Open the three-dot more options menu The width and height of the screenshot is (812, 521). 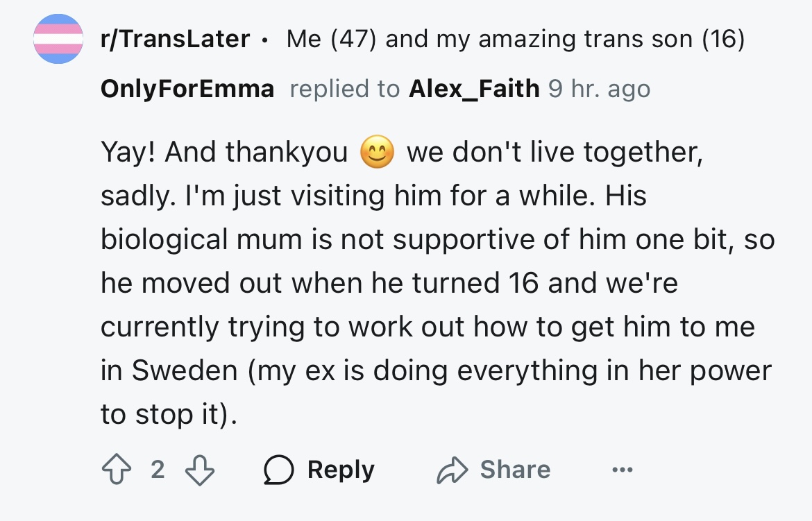[x=622, y=470]
